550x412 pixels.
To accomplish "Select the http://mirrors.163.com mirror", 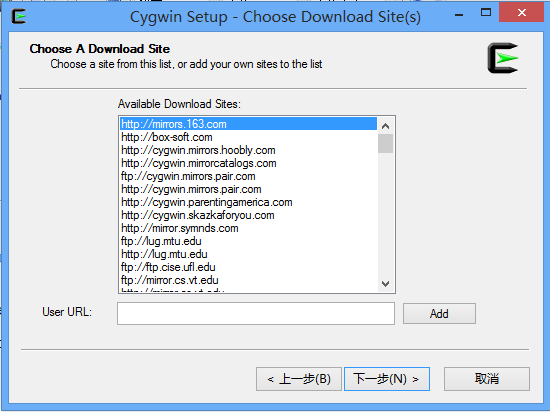I will (x=248, y=124).
